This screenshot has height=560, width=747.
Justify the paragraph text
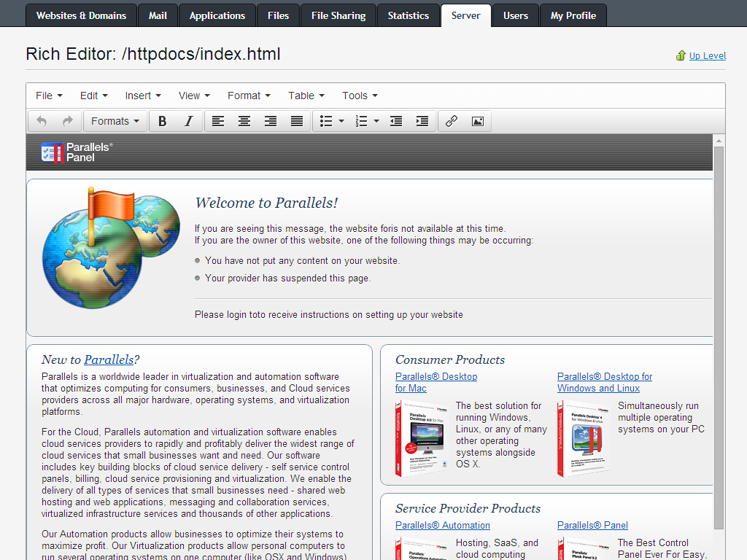(296, 121)
